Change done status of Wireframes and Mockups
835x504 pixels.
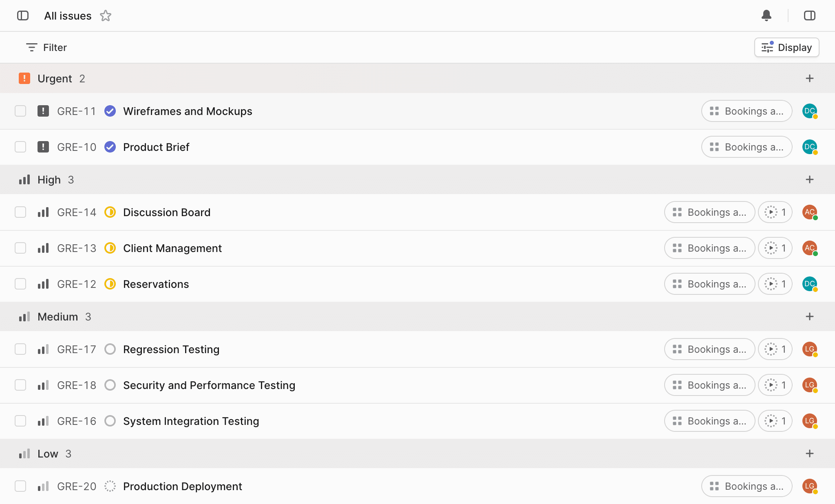[x=110, y=111]
